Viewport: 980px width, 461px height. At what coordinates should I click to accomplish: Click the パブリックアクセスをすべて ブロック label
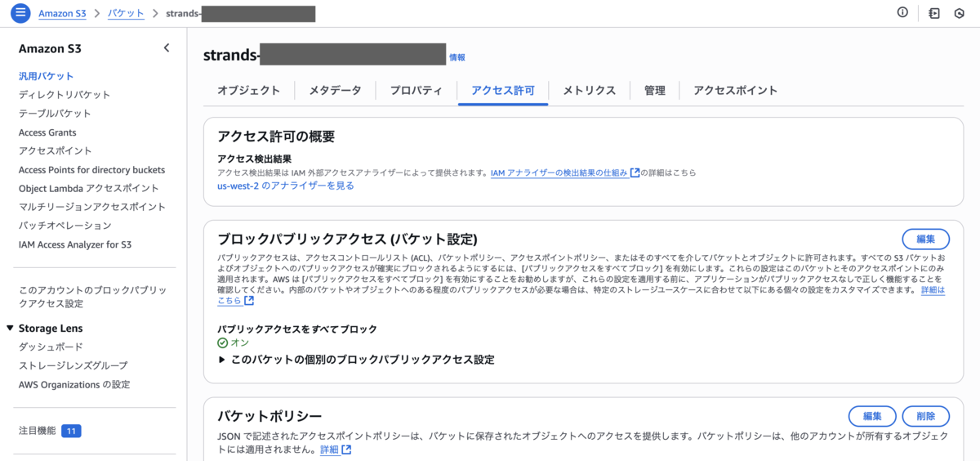(297, 329)
